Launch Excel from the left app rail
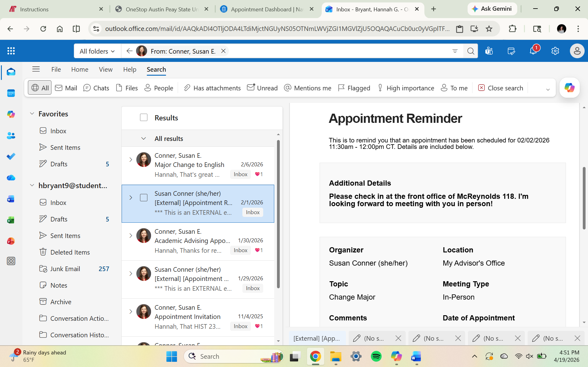The image size is (588, 367). pos(11,220)
